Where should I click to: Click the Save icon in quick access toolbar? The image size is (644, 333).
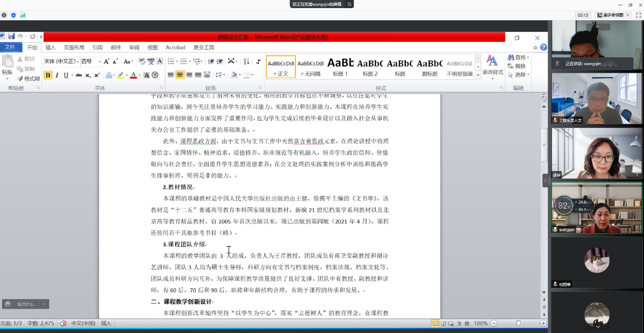[x=11, y=37]
